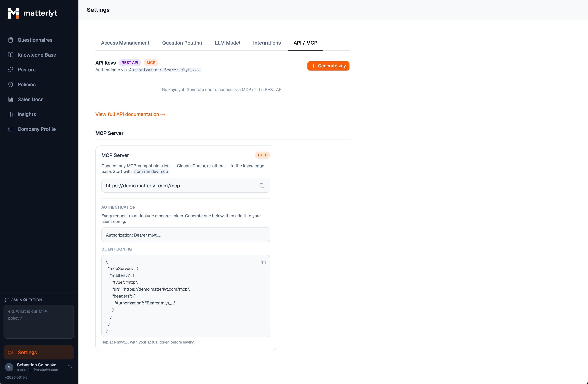Click the MCP Server card title

pos(115,155)
